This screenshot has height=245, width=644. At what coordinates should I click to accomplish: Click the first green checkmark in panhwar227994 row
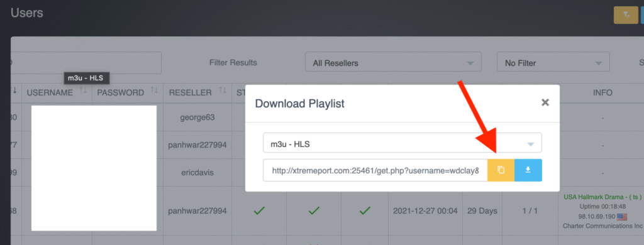[x=259, y=211]
